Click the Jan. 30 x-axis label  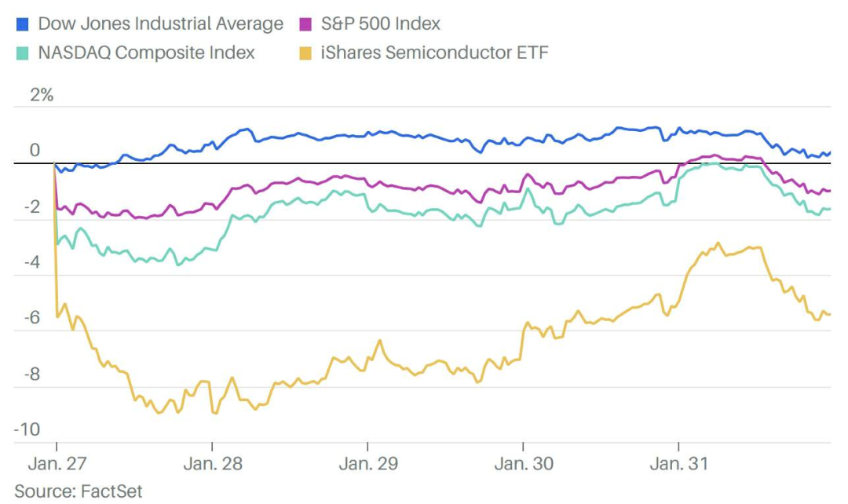[524, 463]
